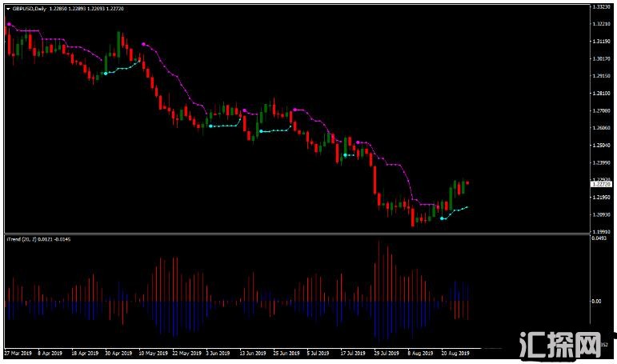The height and width of the screenshot is (364, 617).
Task: Click the 8 Aug 2019 date label
Action: (420, 353)
